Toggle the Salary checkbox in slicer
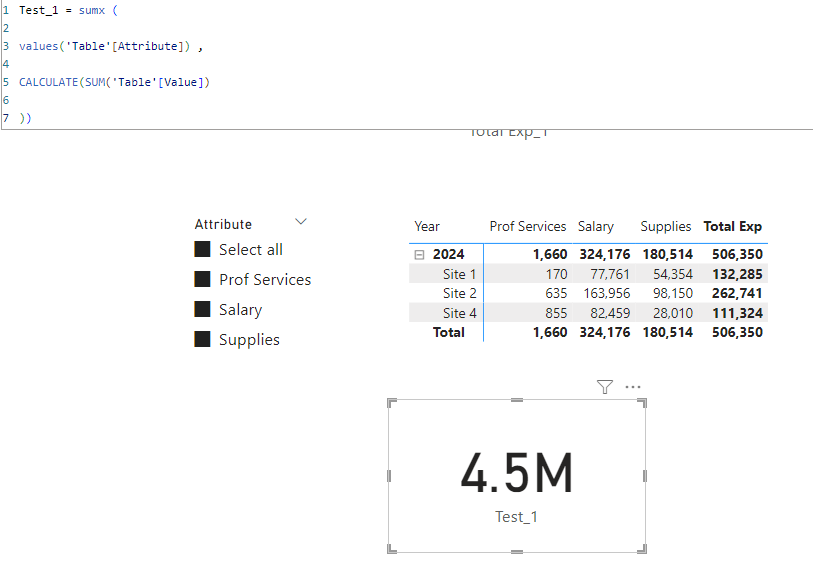813x575 pixels. (202, 309)
